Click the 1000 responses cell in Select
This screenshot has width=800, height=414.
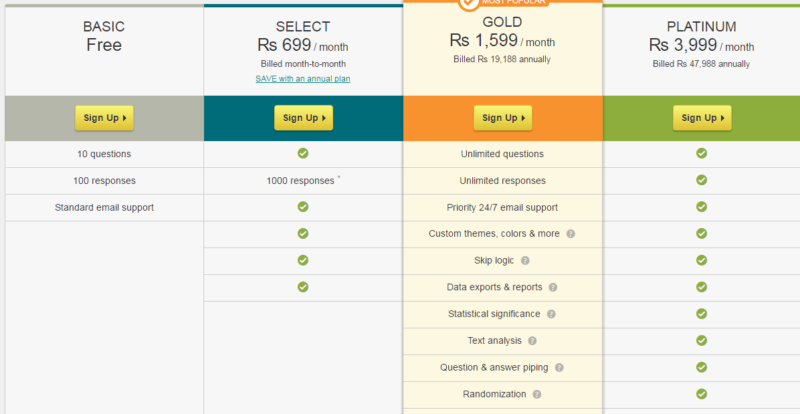[303, 181]
